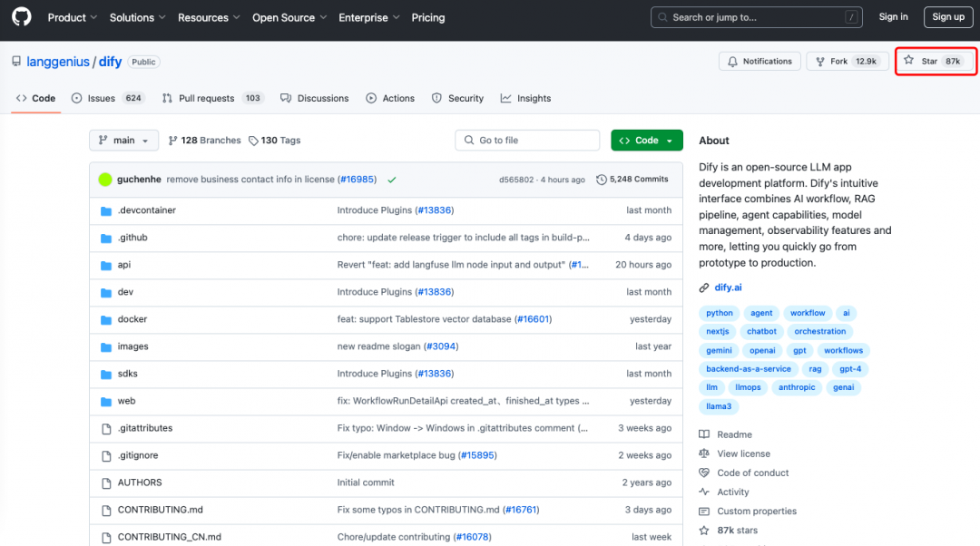980x546 pixels.
Task: Click the orchestration topic tag
Action: pyautogui.click(x=819, y=332)
